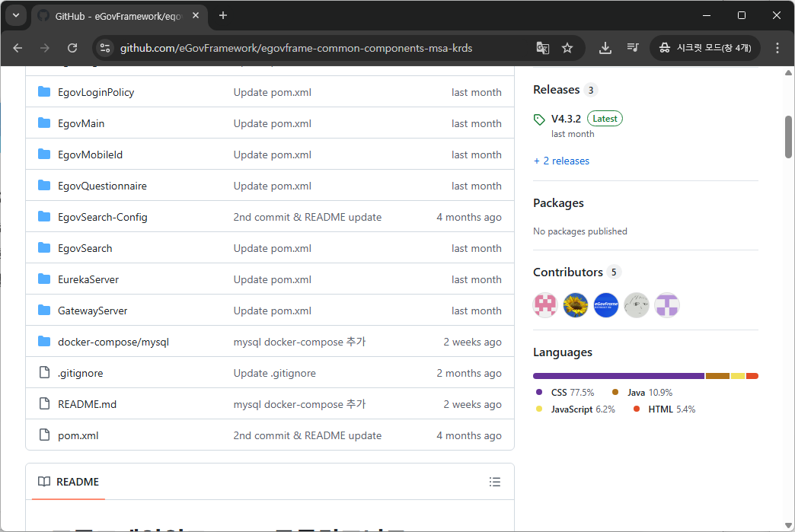Click the brown Java segment of language bar
The width and height of the screenshot is (795, 532).
tap(717, 376)
